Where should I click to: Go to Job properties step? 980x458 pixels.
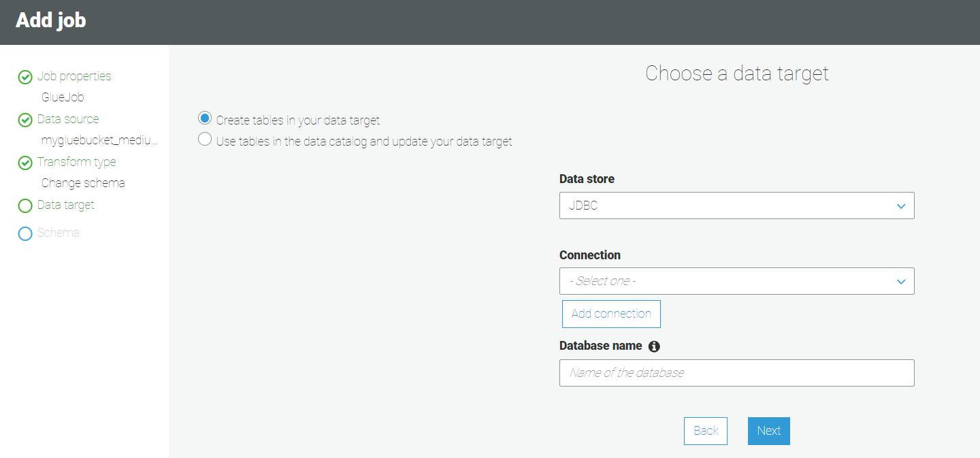coord(74,76)
